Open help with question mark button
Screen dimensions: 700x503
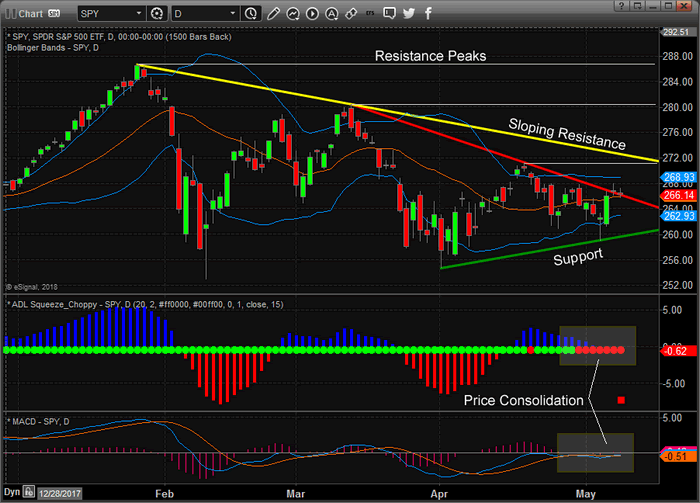tap(621, 6)
